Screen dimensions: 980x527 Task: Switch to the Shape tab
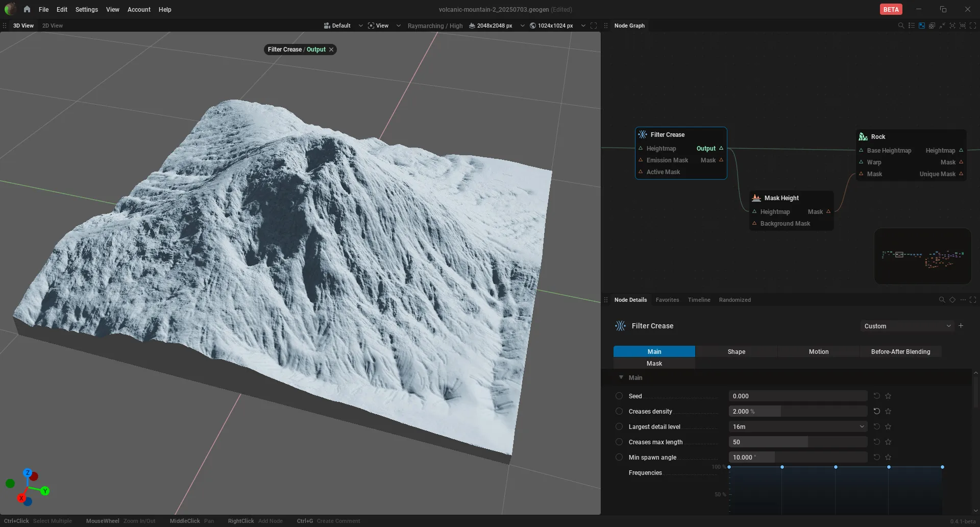click(x=736, y=351)
